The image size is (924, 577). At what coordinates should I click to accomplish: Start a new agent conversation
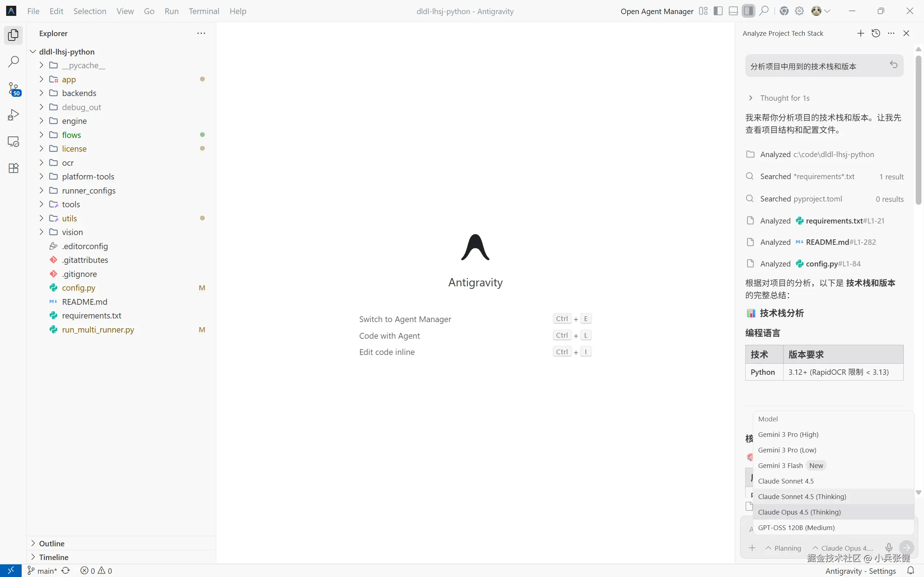coord(860,33)
